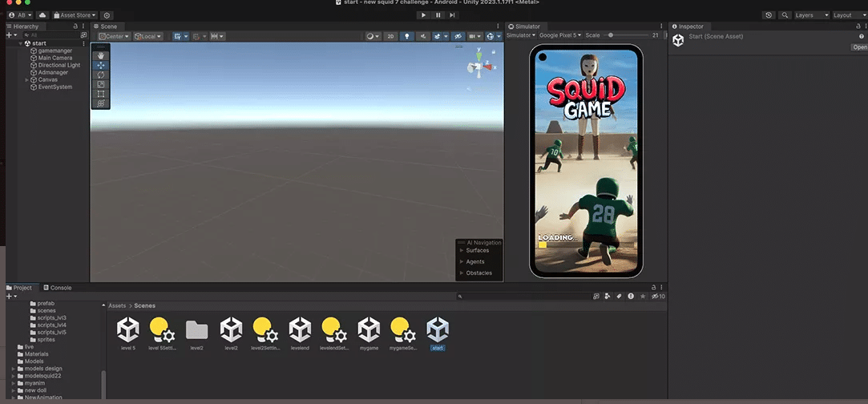
Task: Open the draw mode shading dropdown
Action: point(373,36)
